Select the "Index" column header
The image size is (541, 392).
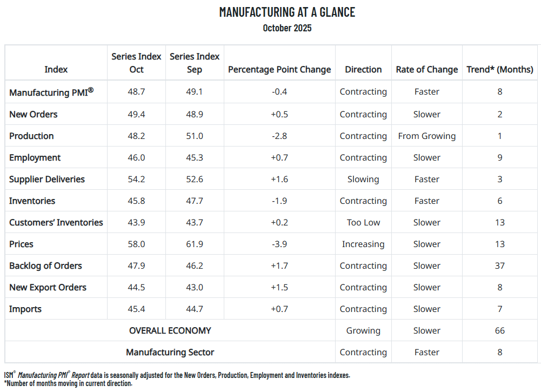[x=56, y=69]
